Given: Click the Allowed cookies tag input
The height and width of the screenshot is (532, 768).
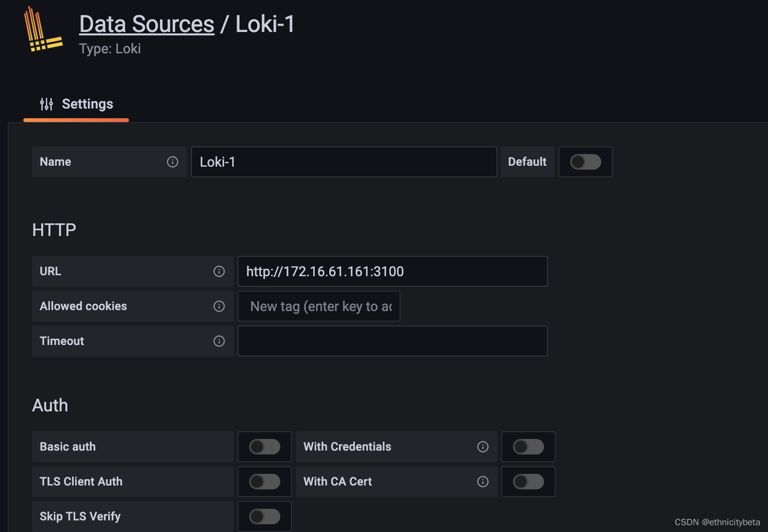Looking at the screenshot, I should [x=319, y=306].
